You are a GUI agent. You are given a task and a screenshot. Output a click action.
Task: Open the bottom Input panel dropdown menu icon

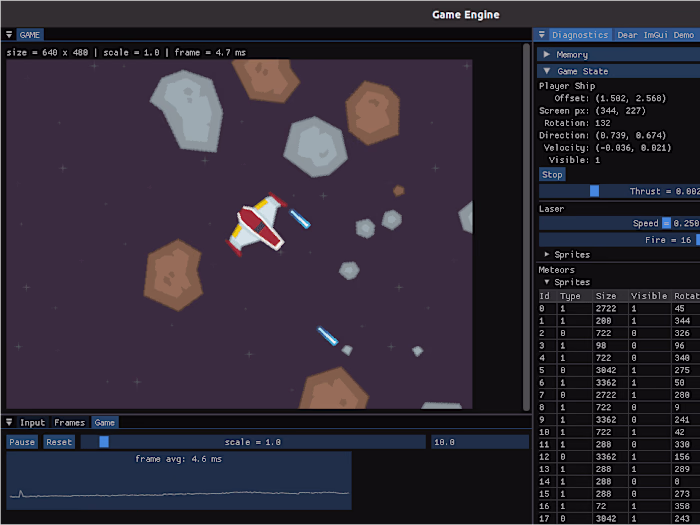tap(9, 422)
